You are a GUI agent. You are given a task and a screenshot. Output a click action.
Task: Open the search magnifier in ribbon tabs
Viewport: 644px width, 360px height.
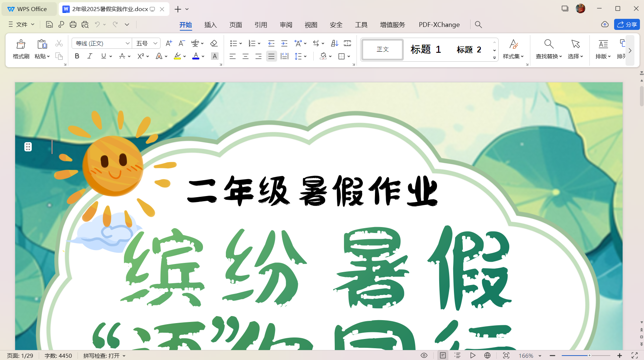coord(478,24)
